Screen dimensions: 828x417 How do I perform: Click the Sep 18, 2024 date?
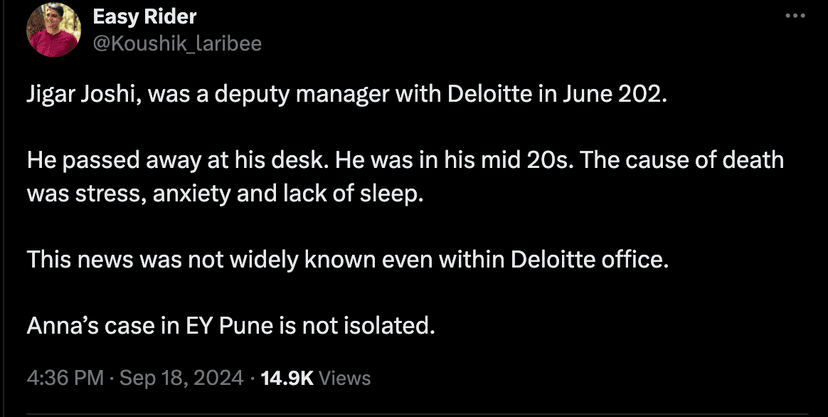[182, 378]
